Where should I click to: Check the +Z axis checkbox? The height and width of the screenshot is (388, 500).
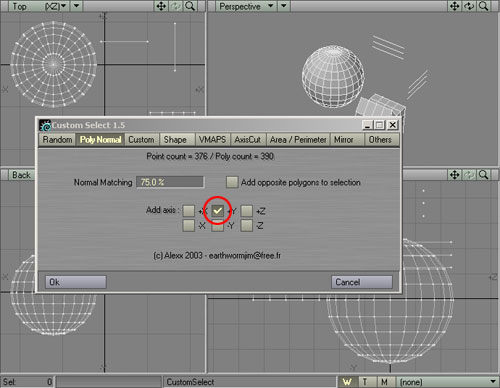247,211
